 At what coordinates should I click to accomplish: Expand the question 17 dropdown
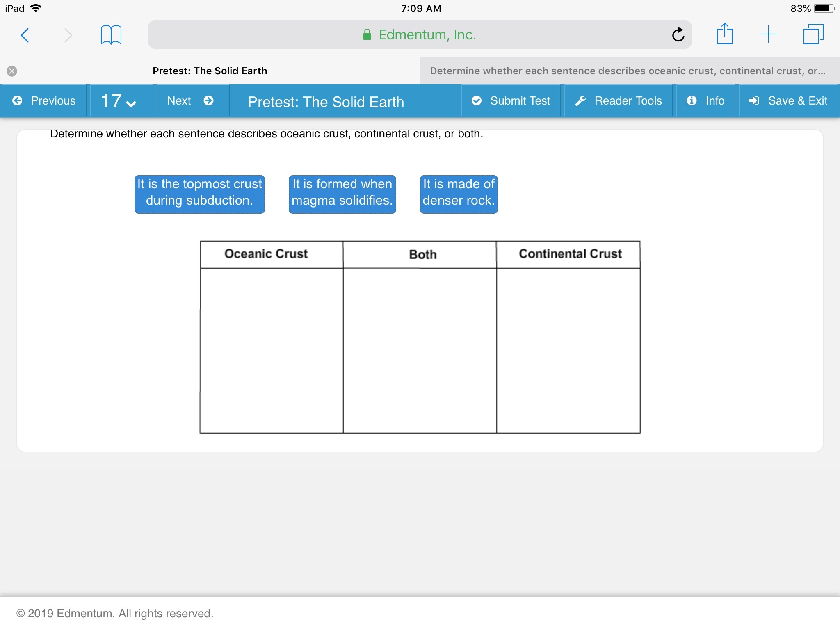coord(119,101)
